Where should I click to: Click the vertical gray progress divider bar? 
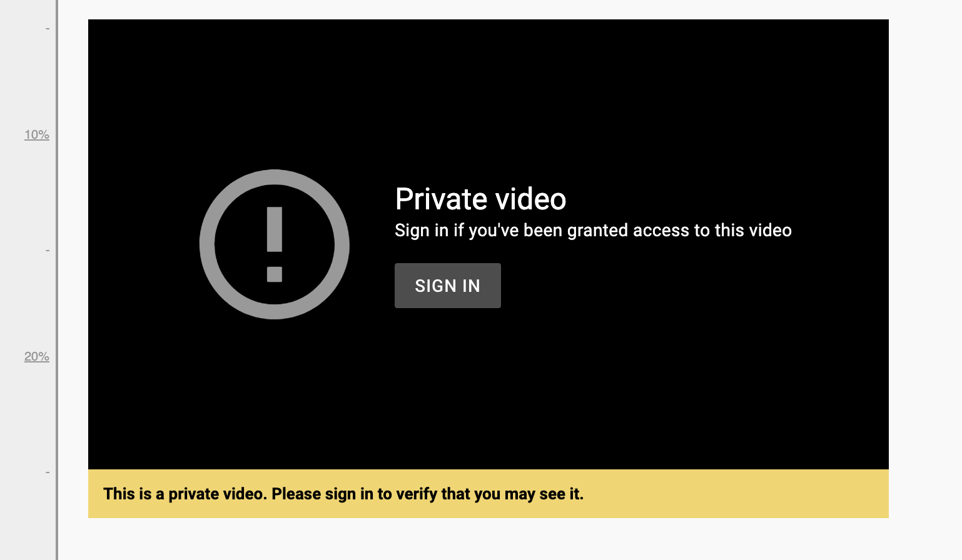click(x=57, y=280)
